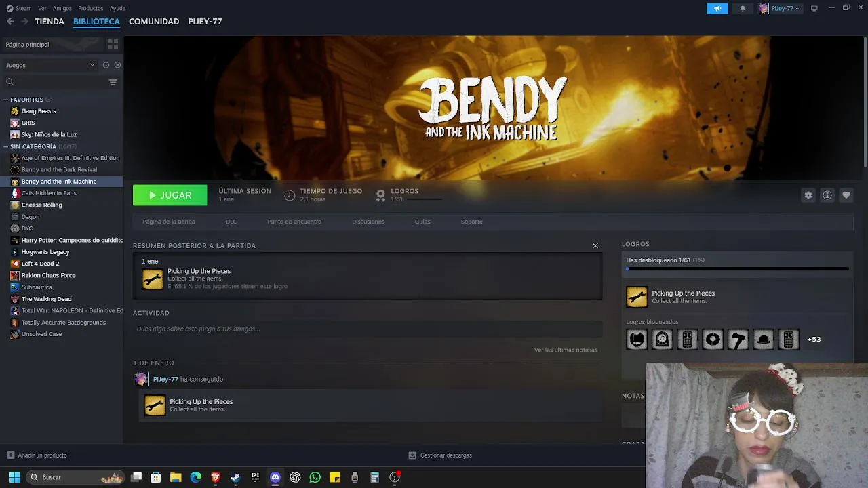Open Brave browser in taskbar

coord(216,477)
